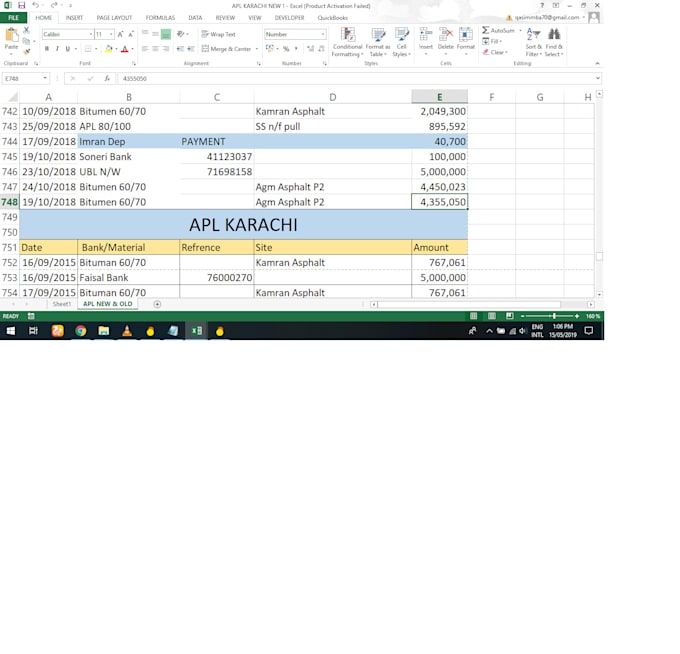
Task: Toggle Bottom Align highlighted button
Action: (166, 34)
